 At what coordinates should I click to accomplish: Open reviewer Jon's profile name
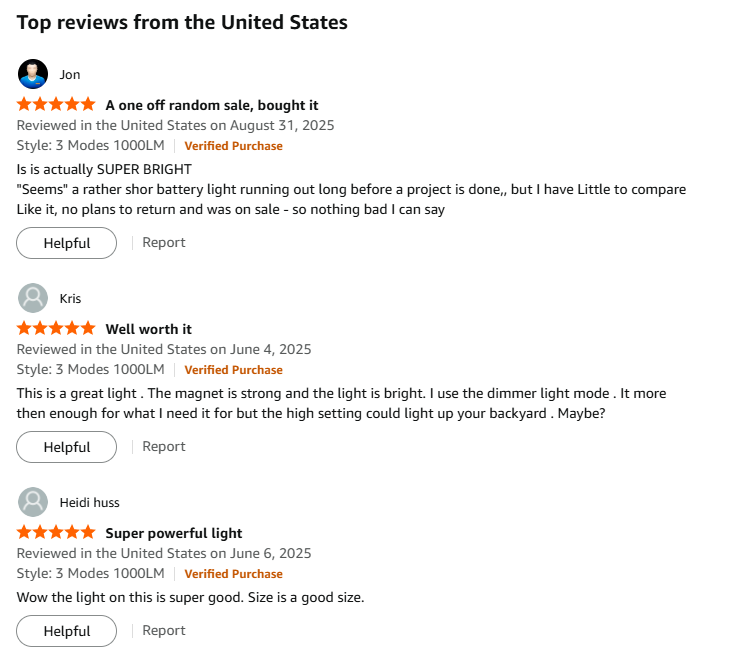click(70, 74)
